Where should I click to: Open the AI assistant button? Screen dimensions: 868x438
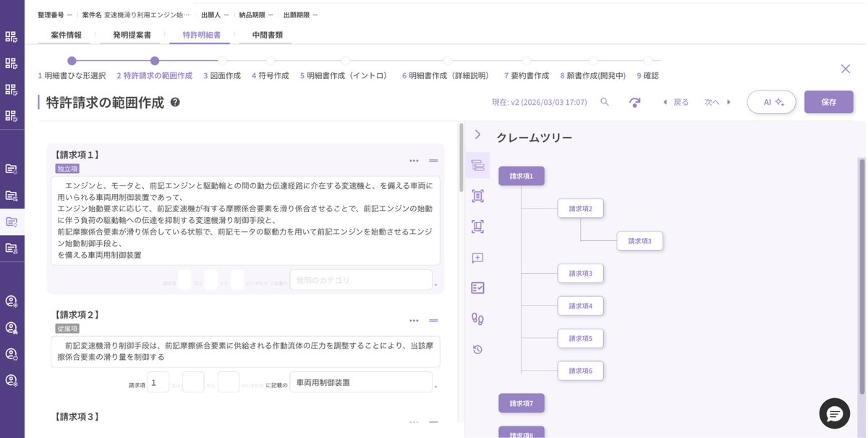click(772, 102)
